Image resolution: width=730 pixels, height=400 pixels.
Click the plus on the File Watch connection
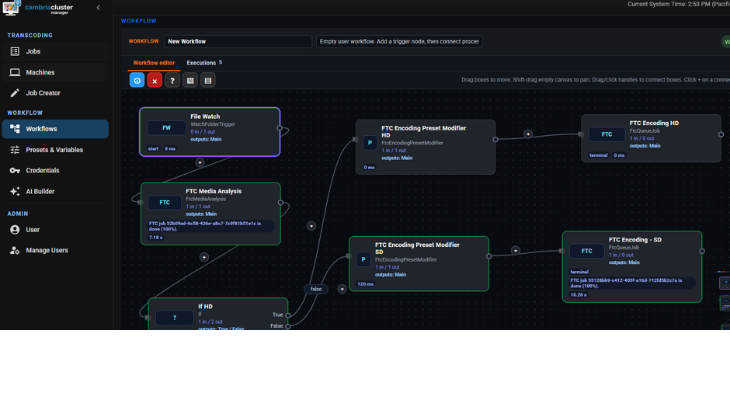tap(200, 163)
